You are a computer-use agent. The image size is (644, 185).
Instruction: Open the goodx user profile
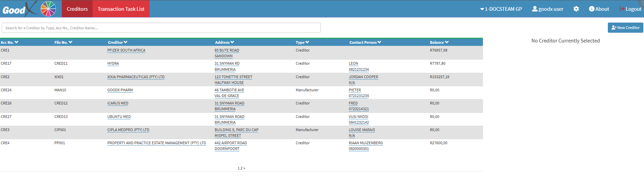click(x=547, y=9)
